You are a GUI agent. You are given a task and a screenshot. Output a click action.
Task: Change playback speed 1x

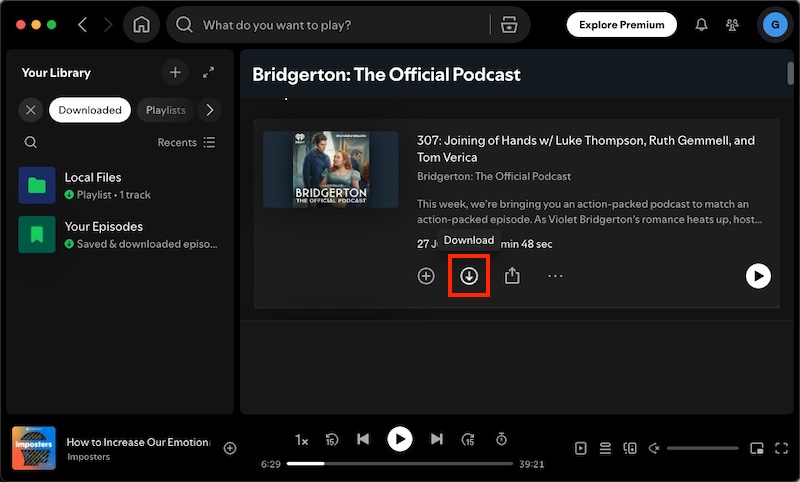click(x=302, y=440)
